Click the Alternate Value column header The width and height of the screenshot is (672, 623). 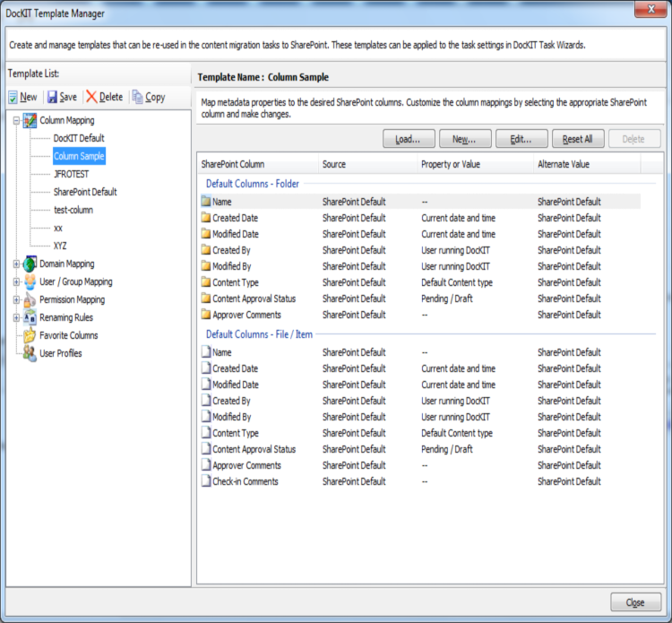(587, 164)
